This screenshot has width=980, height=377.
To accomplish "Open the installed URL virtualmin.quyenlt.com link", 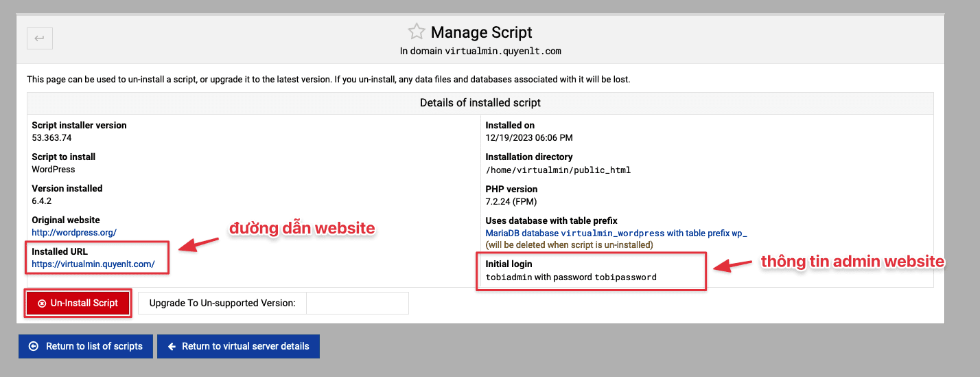I will tap(93, 264).
